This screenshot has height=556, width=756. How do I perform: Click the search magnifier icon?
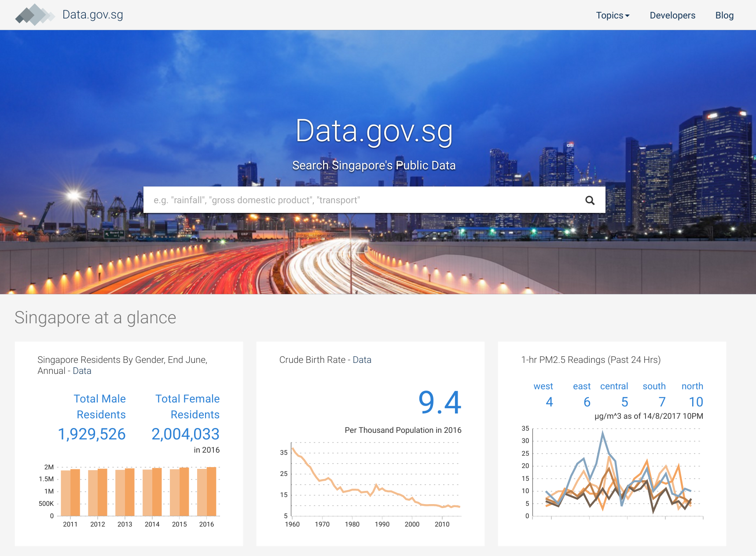(x=590, y=200)
